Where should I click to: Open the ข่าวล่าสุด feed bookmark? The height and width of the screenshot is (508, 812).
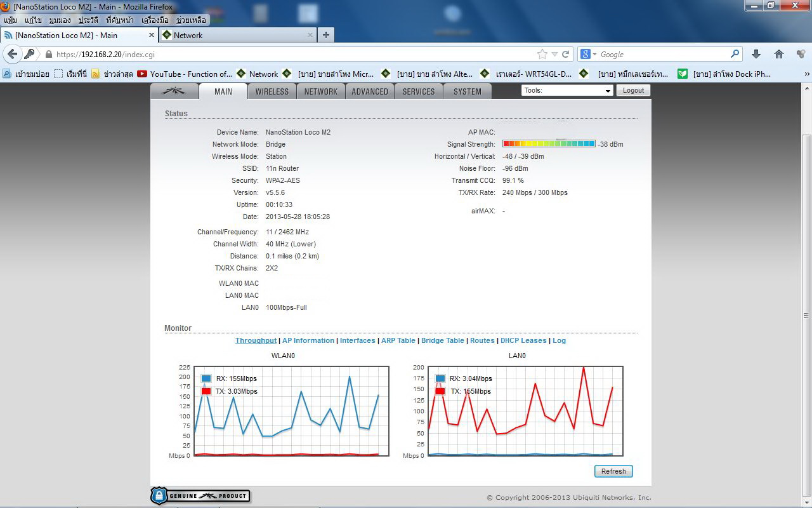pos(112,74)
